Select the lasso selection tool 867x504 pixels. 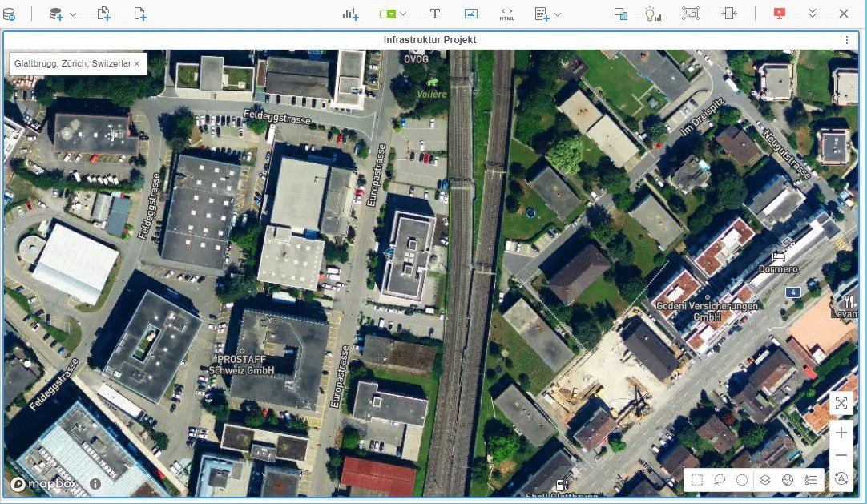[720, 479]
